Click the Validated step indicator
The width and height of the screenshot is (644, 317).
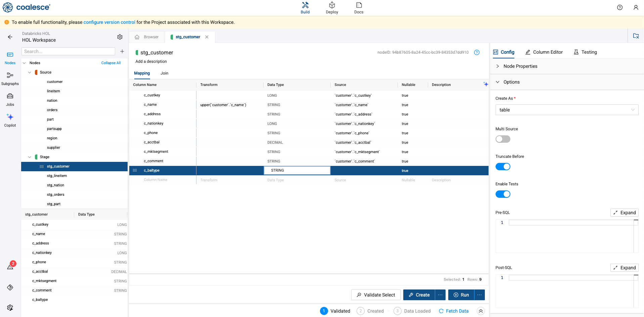pyautogui.click(x=335, y=311)
